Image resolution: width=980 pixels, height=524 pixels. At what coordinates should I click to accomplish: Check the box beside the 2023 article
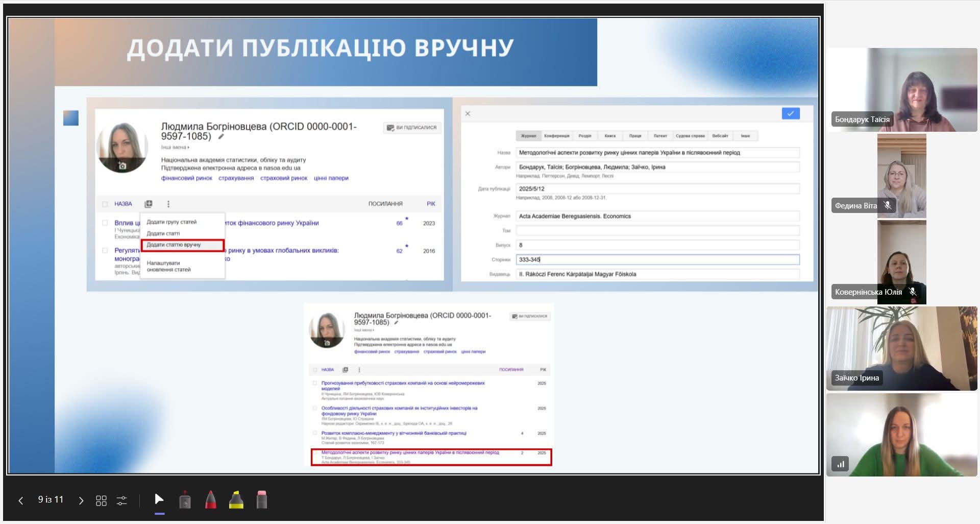click(105, 223)
